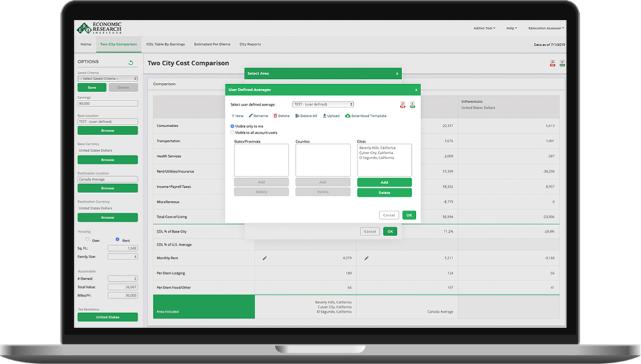Open the City Reports tab
The image size is (641, 364).
click(249, 44)
